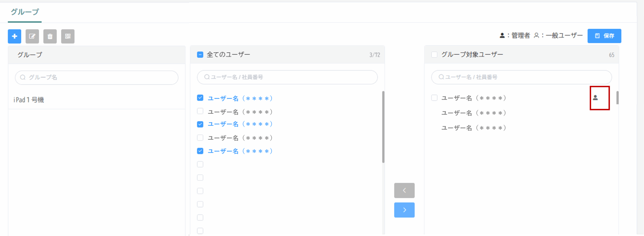Click the general user legend icon

[x=536, y=35]
